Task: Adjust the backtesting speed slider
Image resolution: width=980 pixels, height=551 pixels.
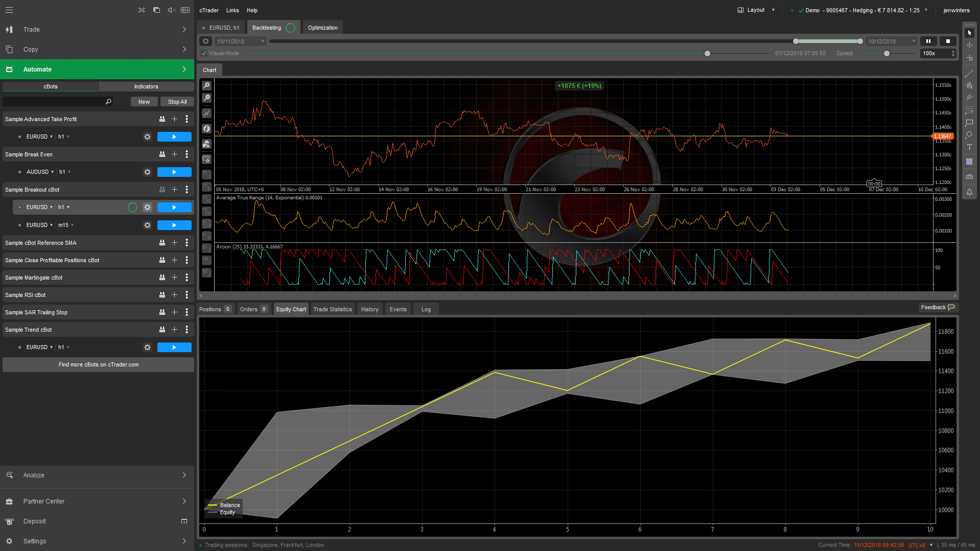Action: pyautogui.click(x=886, y=54)
